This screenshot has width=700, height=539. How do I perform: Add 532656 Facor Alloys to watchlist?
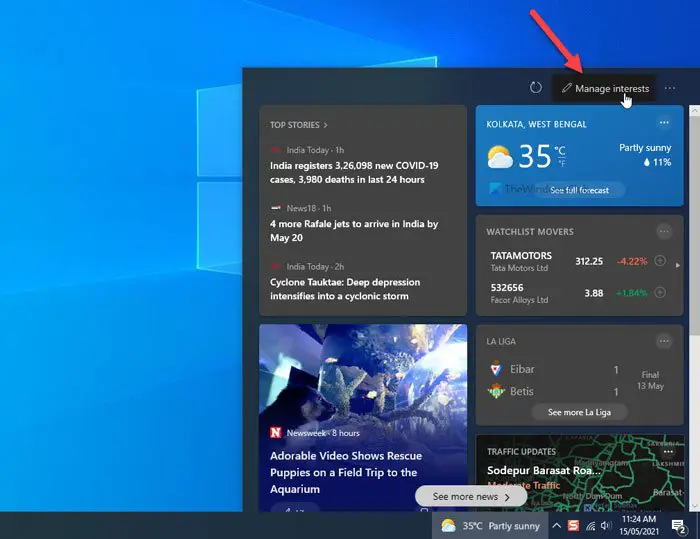point(660,292)
